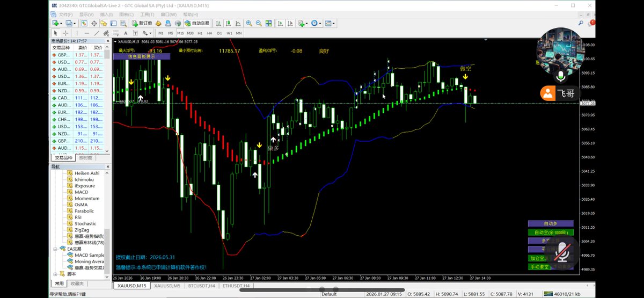Switch chart to M5 timeframe

pos(171,33)
